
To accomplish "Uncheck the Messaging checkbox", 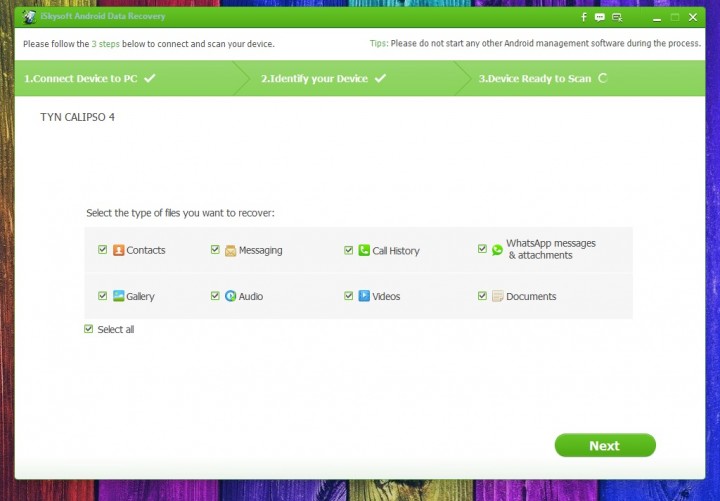I will (x=215, y=249).
